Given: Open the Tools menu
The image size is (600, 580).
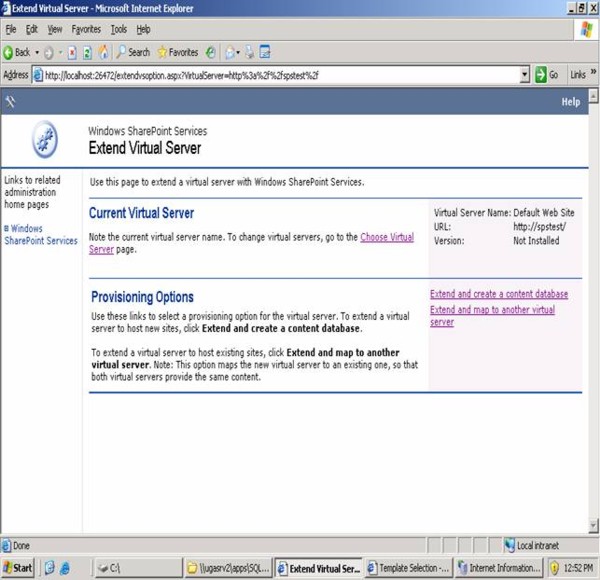Looking at the screenshot, I should 119,29.
